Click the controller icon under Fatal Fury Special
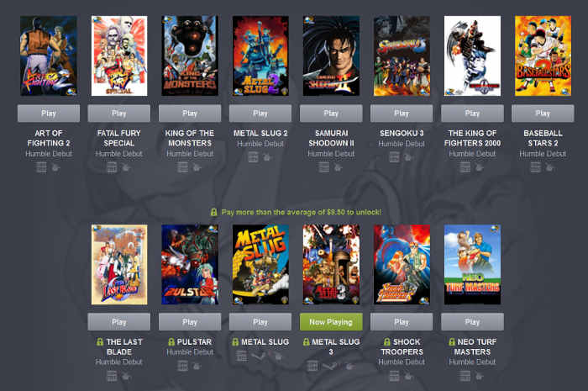This screenshot has width=588, height=391. tap(126, 167)
